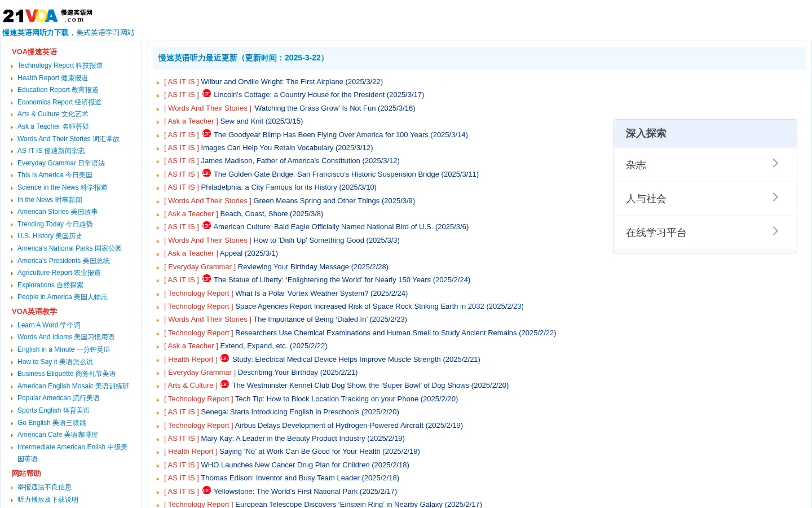Open American Stories 美国故事 link
This screenshot has width=812, height=508.
point(58,212)
